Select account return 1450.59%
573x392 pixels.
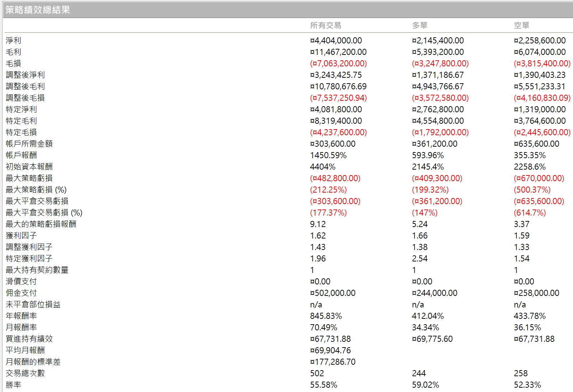click(x=328, y=155)
